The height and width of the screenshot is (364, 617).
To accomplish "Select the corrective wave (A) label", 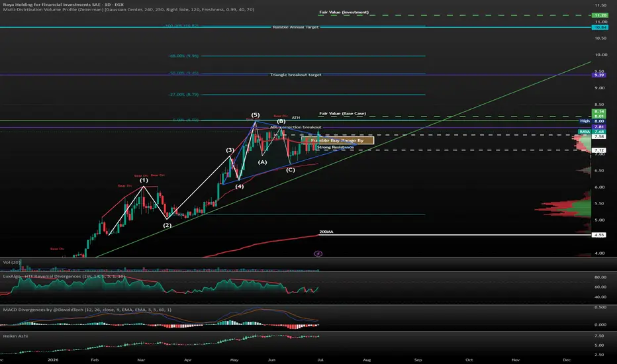I will pos(262,161).
